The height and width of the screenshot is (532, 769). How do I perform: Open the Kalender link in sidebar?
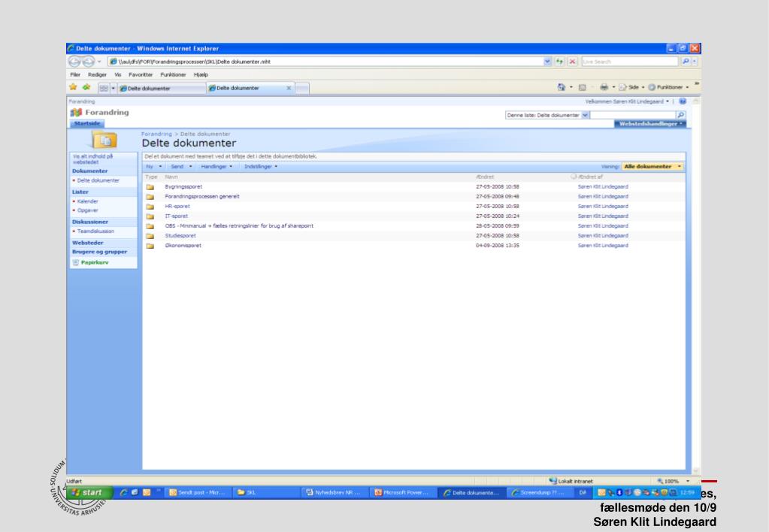coord(88,201)
